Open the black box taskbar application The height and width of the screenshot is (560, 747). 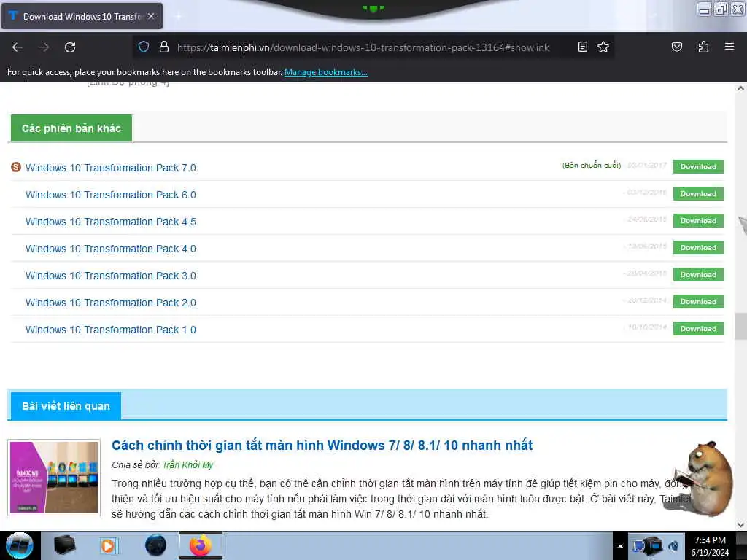point(64,545)
